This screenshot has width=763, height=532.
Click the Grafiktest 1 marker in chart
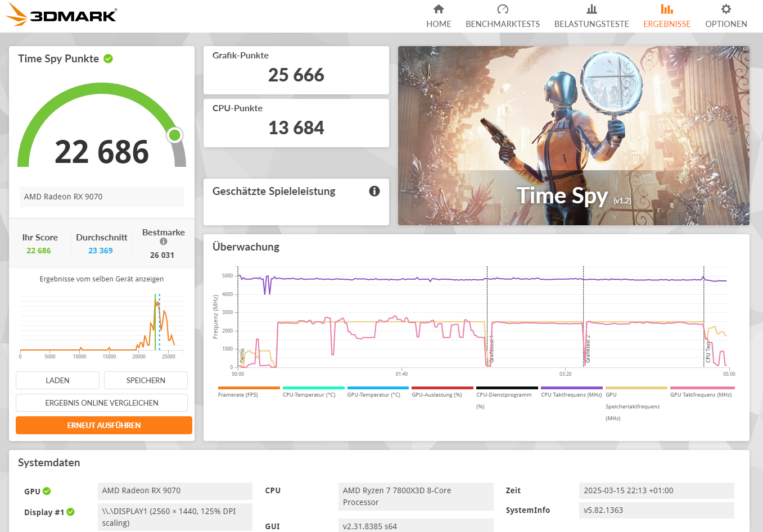click(x=491, y=349)
